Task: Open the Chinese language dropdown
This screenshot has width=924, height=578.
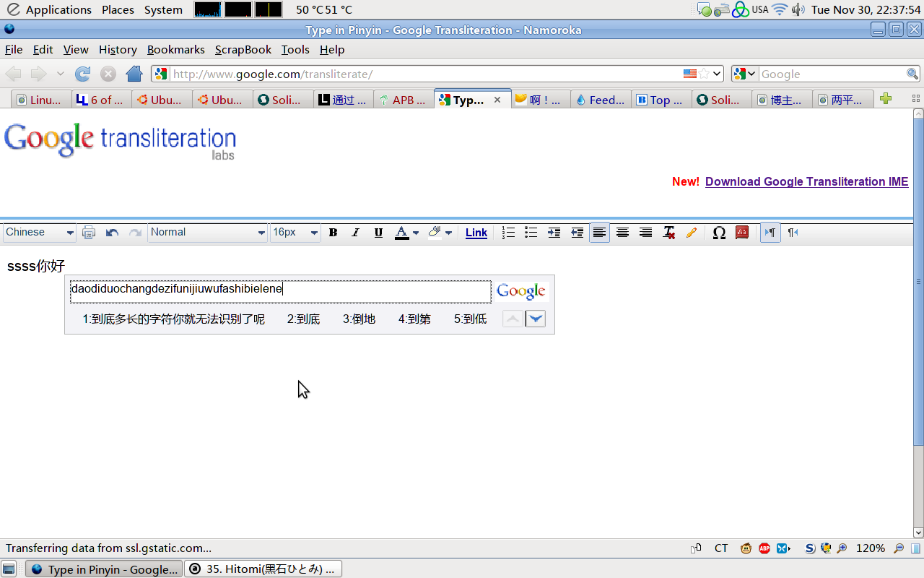Action: pyautogui.click(x=39, y=233)
